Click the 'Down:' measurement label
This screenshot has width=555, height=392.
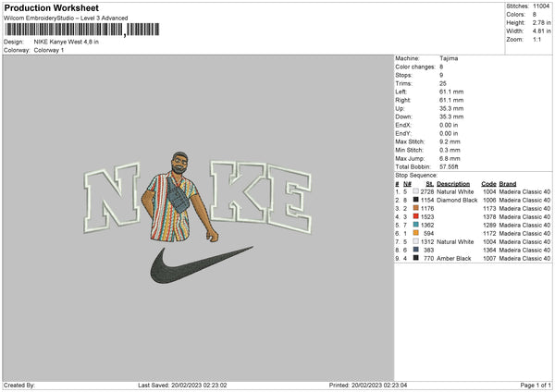click(403, 116)
